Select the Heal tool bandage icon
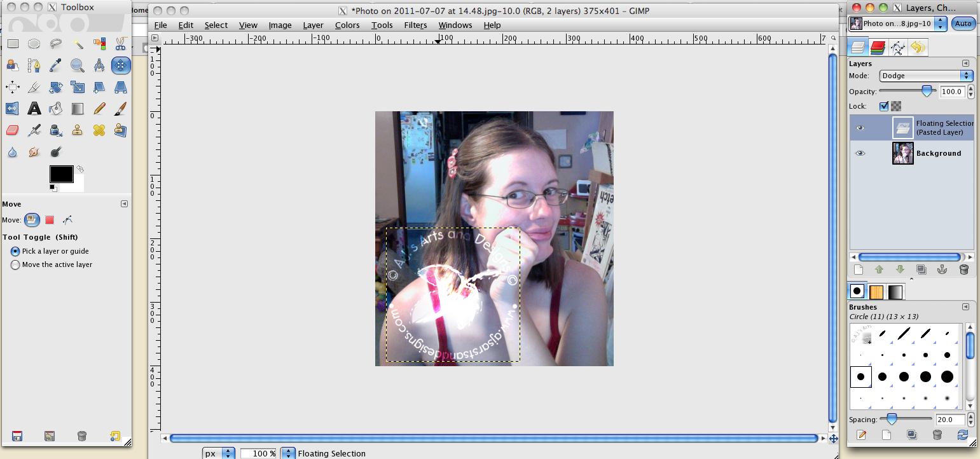Screen dimensions: 980x459 point(99,130)
